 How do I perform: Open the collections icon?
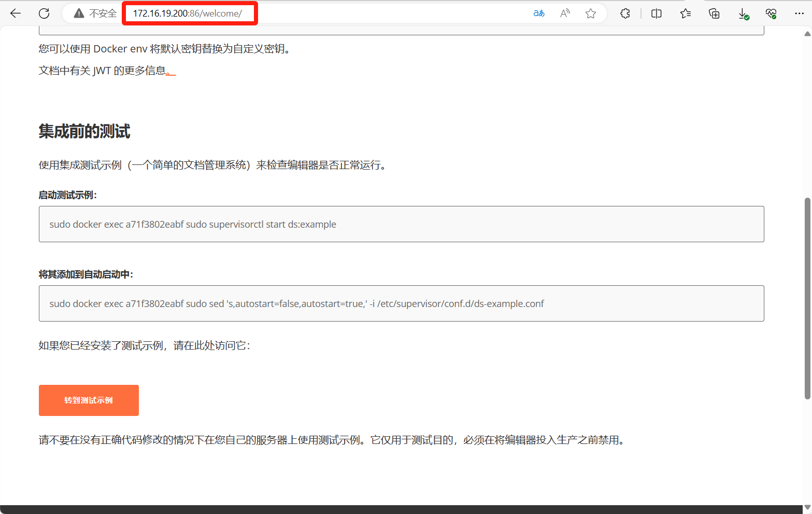point(714,13)
